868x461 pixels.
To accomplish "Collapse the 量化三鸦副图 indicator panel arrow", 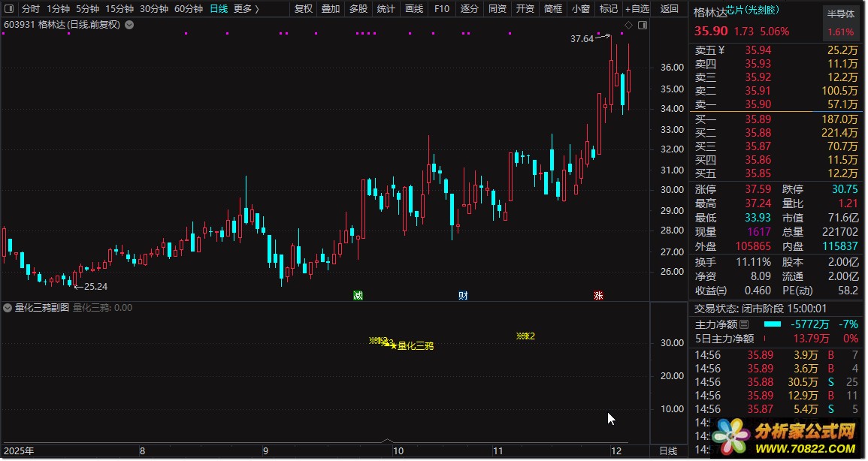I will (x=8, y=308).
